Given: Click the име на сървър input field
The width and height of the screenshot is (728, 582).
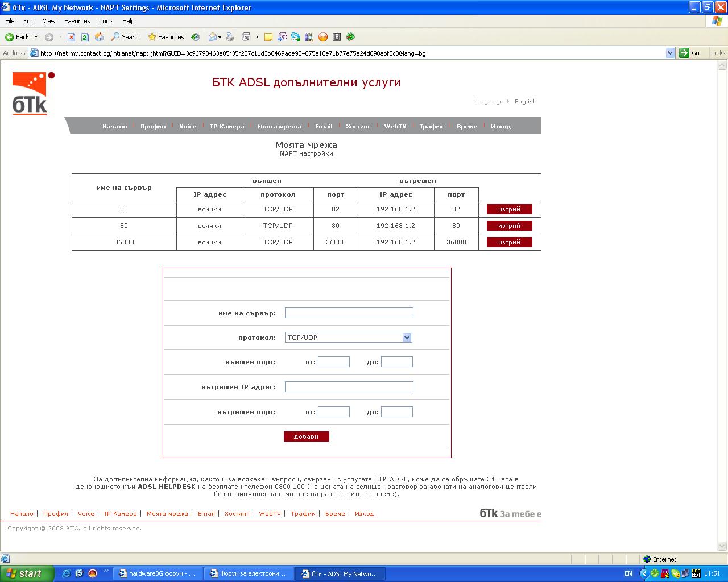Looking at the screenshot, I should 349,313.
